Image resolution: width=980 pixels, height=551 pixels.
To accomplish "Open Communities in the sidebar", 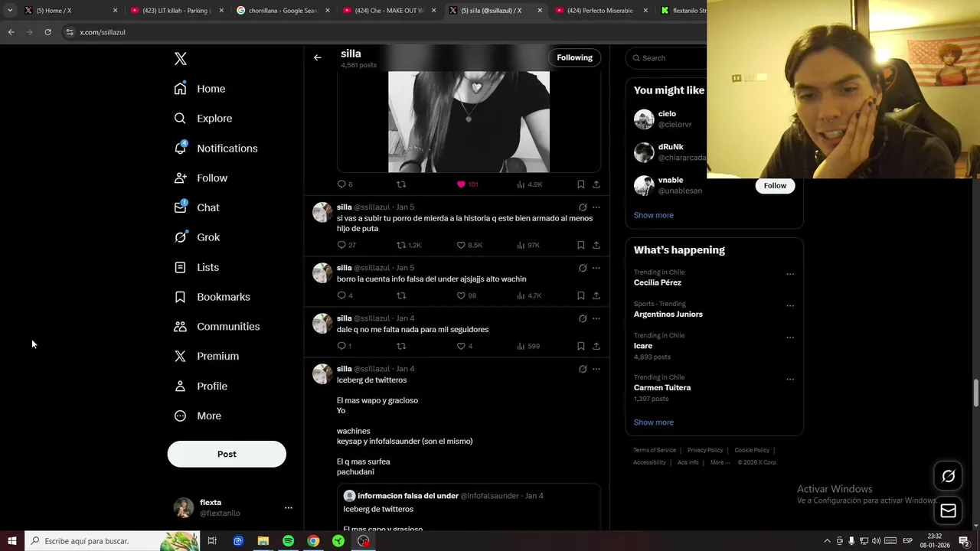I will (x=217, y=327).
